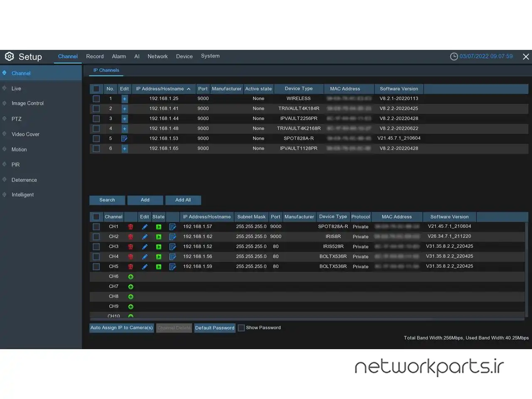The image size is (532, 399).
Task: Click Auto Assign IP to Camera(s)
Action: 122,328
